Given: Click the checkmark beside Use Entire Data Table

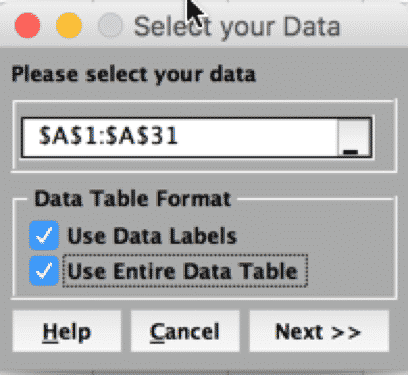Looking at the screenshot, I should pos(44,271).
